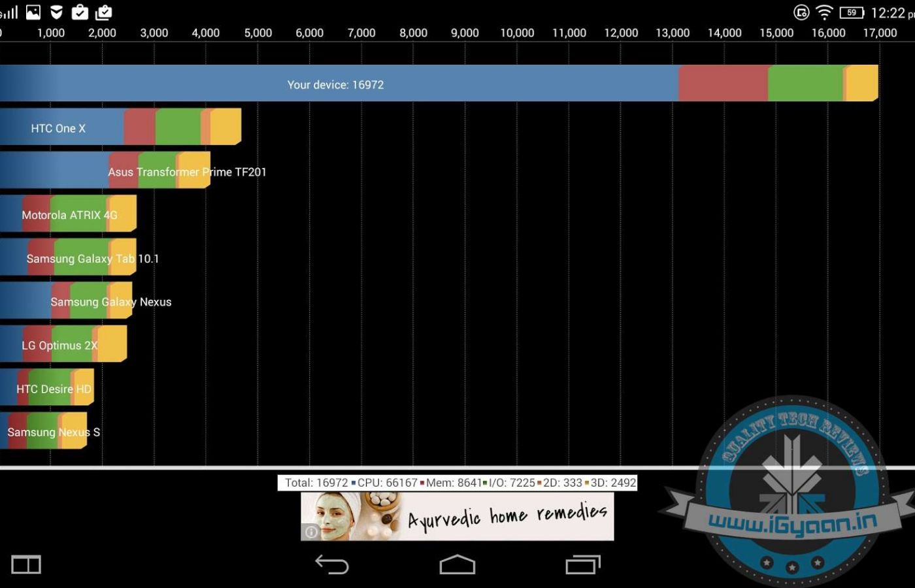Image resolution: width=915 pixels, height=588 pixels.
Task: Tap the shield notification icon in status bar
Action: [57, 12]
